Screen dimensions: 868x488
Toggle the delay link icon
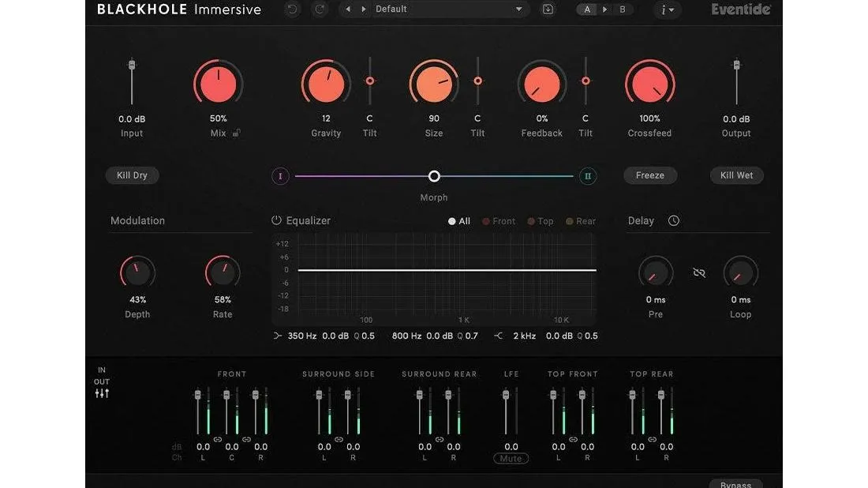(x=699, y=272)
